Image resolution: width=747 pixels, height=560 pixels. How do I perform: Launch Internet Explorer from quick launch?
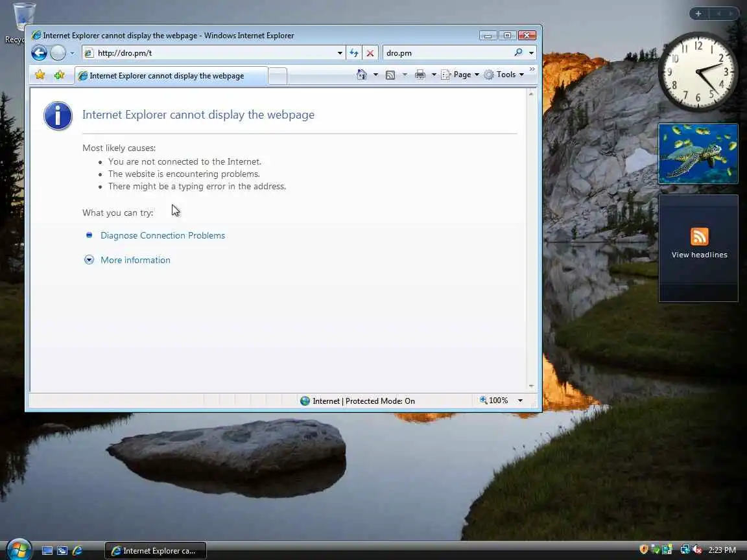point(78,550)
